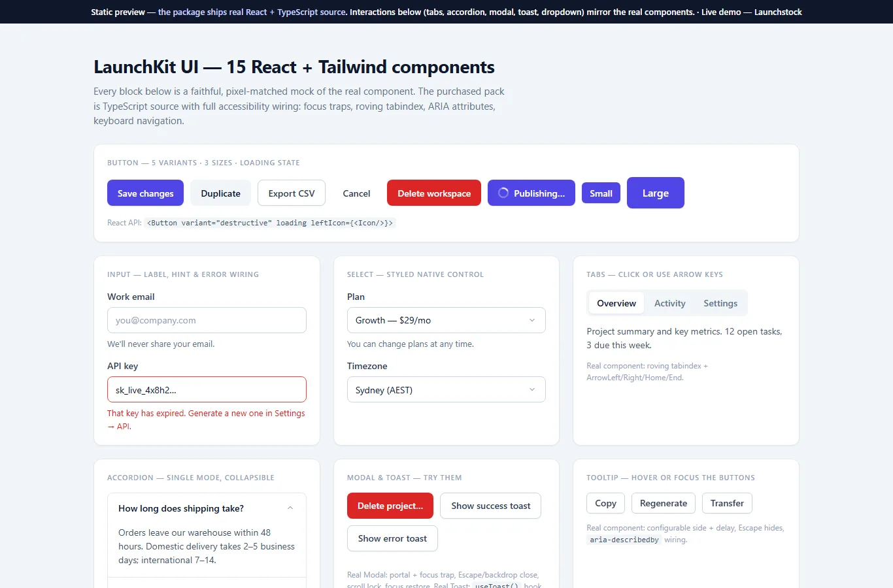Open the Plan dropdown showing Growth — $29/mo
The width and height of the screenshot is (893, 588).
tap(446, 320)
